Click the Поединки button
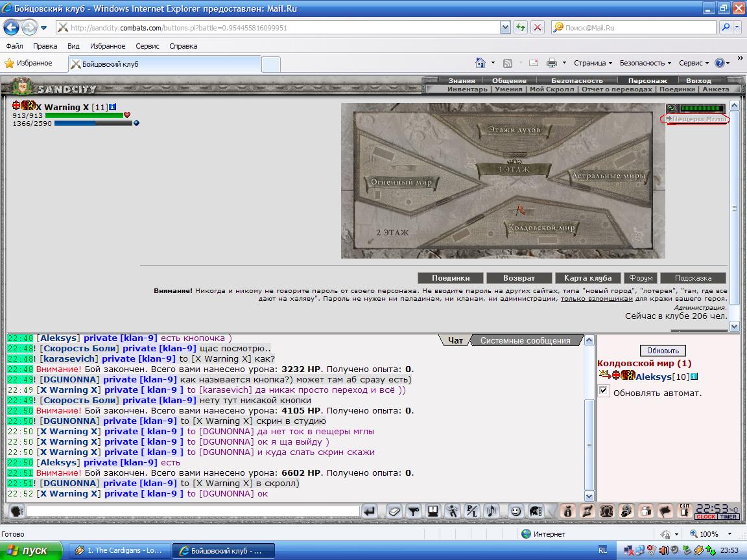The image size is (747, 560). pyautogui.click(x=451, y=278)
